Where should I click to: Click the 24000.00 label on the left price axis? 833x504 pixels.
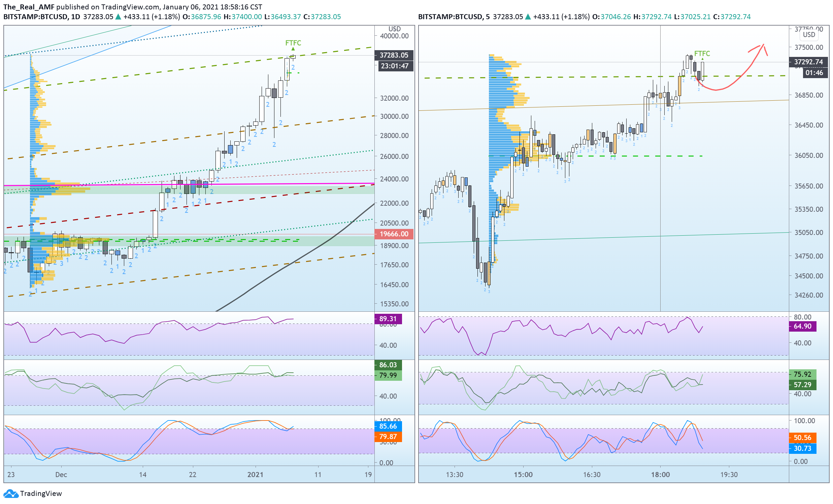pos(394,179)
